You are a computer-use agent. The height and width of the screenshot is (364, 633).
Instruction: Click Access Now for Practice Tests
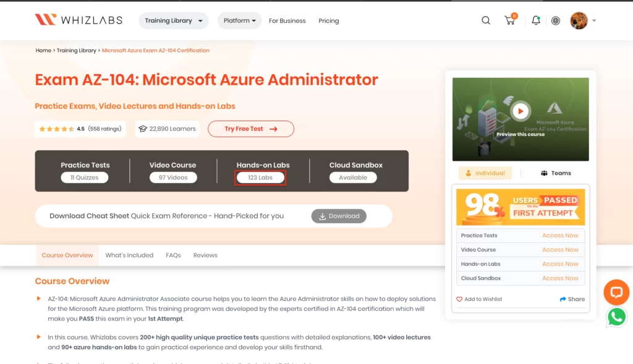click(x=560, y=235)
